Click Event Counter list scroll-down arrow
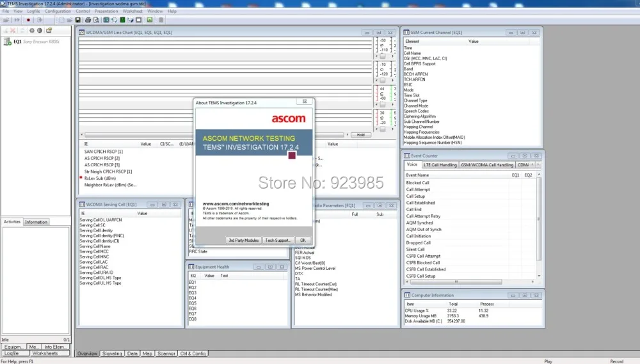The width and height of the screenshot is (640, 364). tap(539, 276)
